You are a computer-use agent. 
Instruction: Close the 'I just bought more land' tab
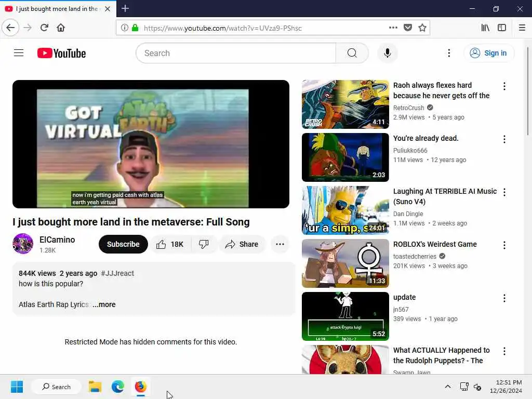[108, 9]
